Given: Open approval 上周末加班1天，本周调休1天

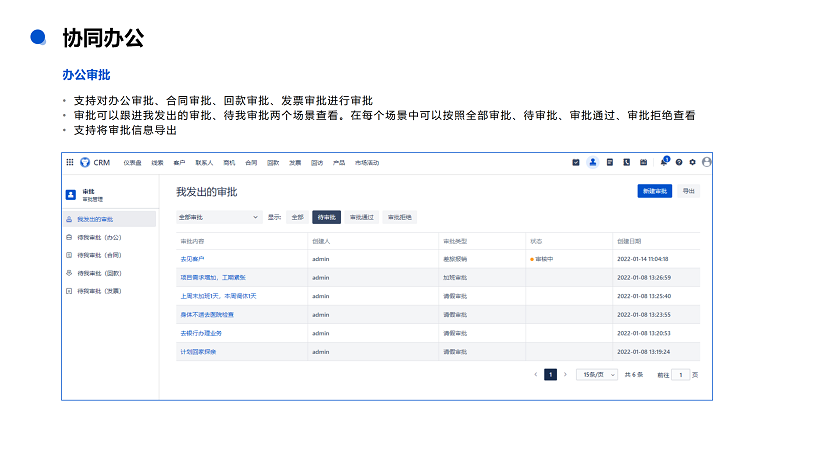Looking at the screenshot, I should click(218, 296).
